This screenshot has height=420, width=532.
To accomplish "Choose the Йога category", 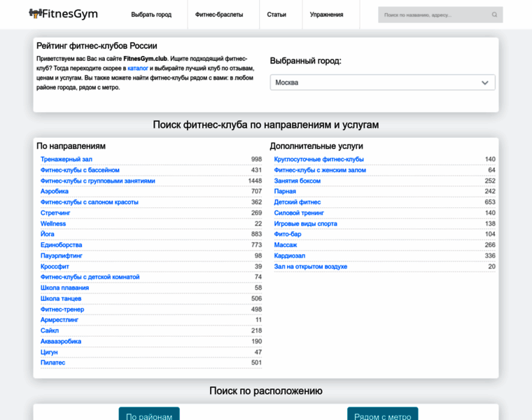I will coord(48,234).
